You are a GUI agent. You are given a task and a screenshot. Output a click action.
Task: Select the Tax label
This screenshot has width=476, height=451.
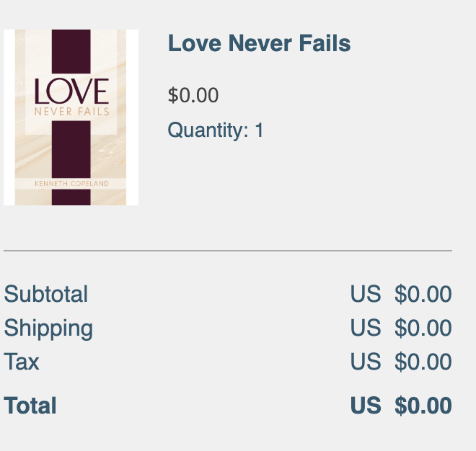coord(22,361)
